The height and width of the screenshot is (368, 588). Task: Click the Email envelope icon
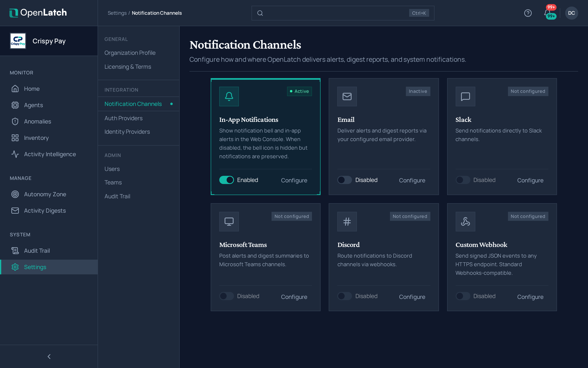click(x=347, y=96)
